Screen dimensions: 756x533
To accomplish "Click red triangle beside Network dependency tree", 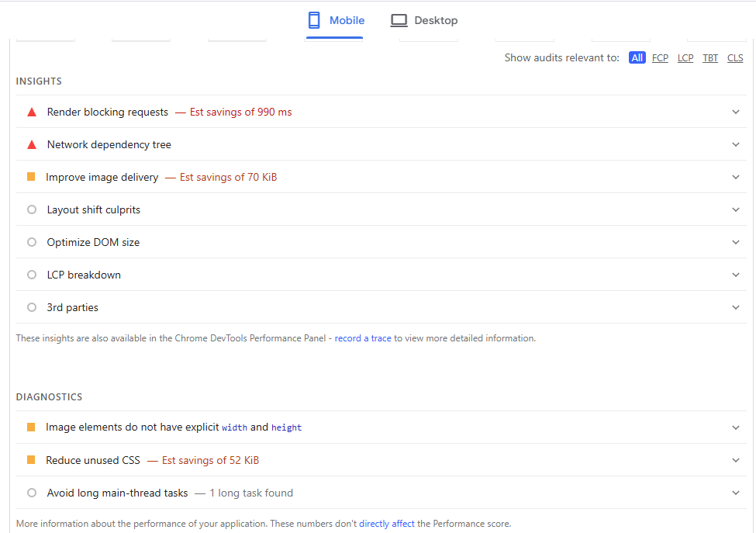I will [x=32, y=145].
